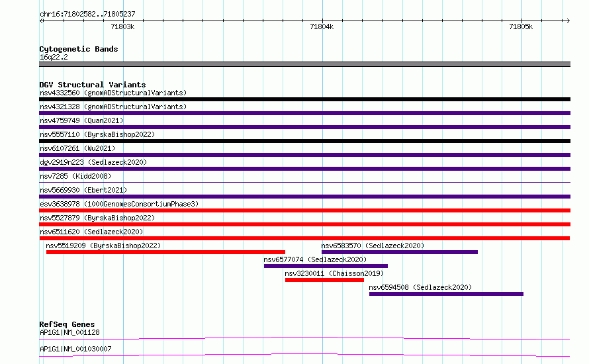This screenshot has height=364, width=589.
Task: Click dgv2919n223 (Sedlazeck2020) label
Action: (x=93, y=162)
